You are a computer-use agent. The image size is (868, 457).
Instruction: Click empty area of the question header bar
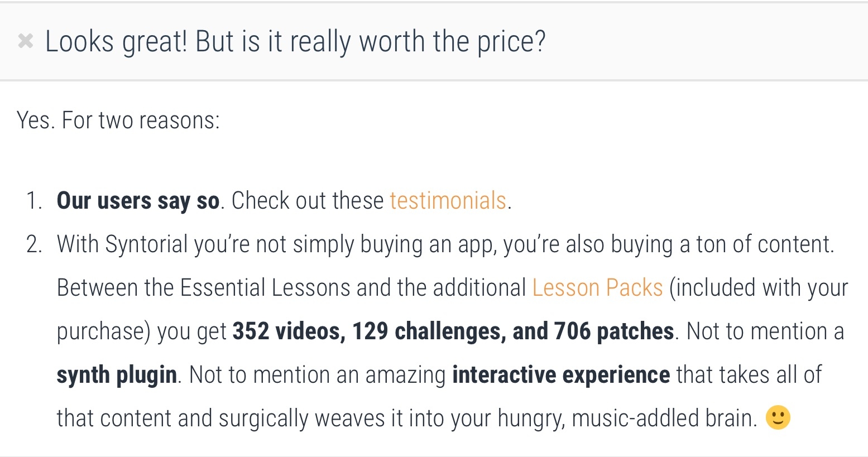(x=703, y=42)
